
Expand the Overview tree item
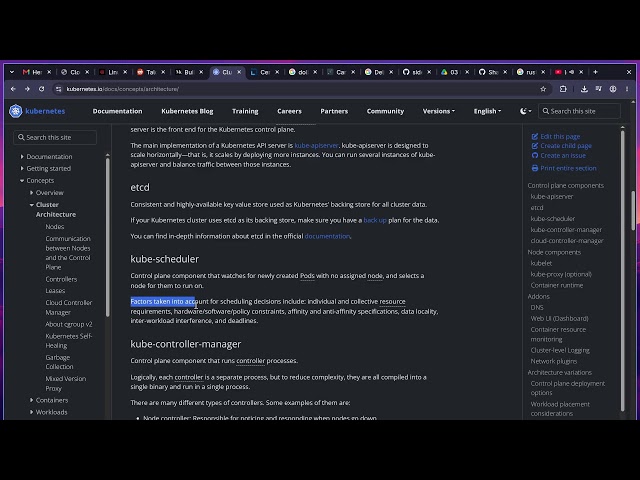31,193
